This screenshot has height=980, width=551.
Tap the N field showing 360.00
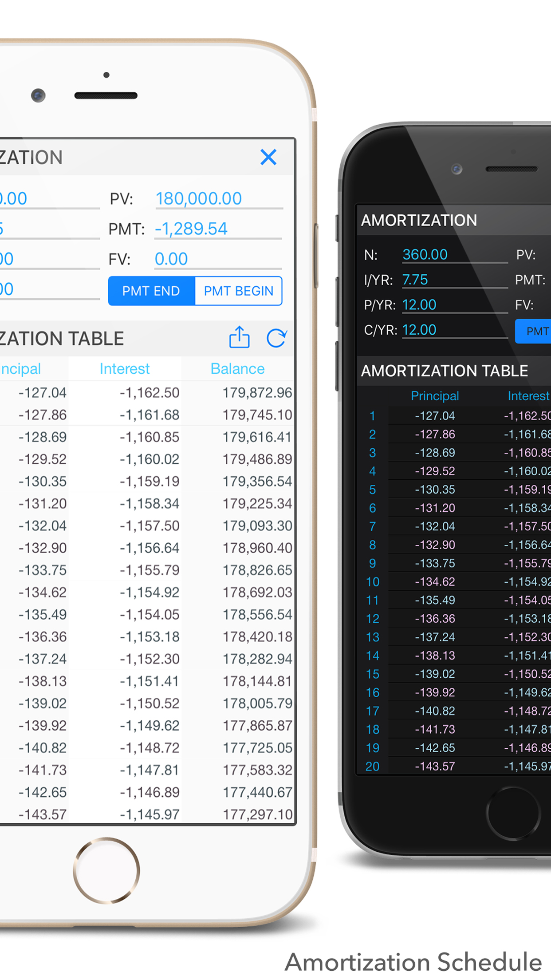[425, 254]
